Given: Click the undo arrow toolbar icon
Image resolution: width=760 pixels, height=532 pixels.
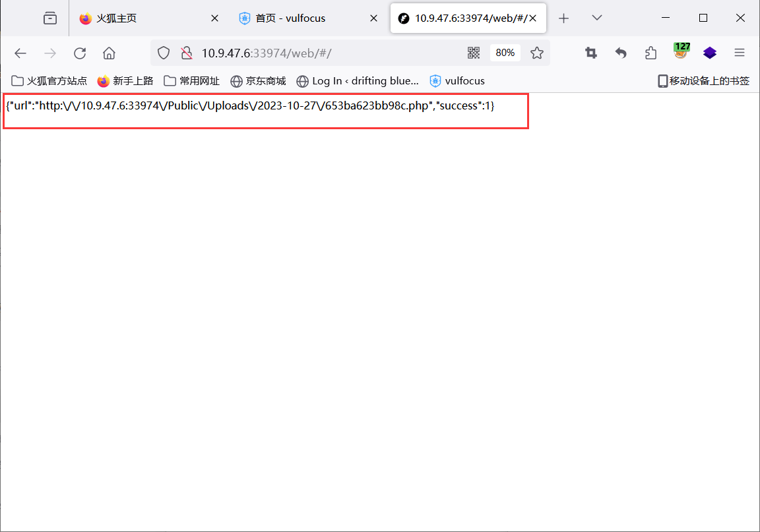Looking at the screenshot, I should click(x=621, y=53).
